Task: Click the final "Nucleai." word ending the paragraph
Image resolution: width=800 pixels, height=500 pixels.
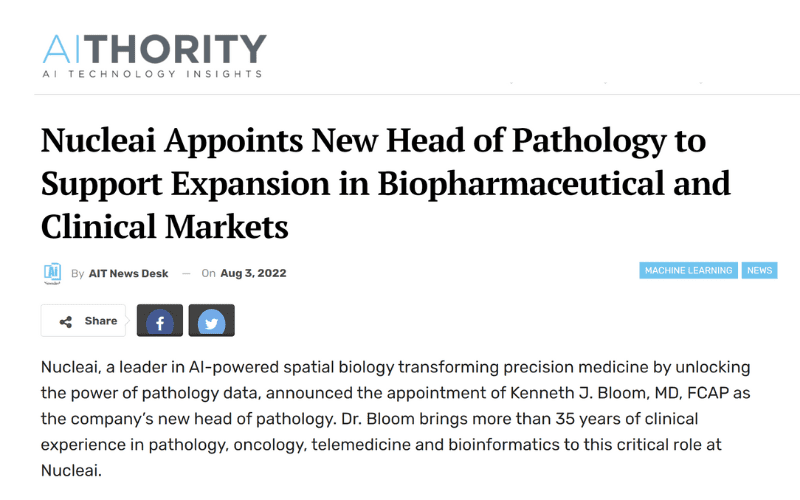Action: pos(71,470)
